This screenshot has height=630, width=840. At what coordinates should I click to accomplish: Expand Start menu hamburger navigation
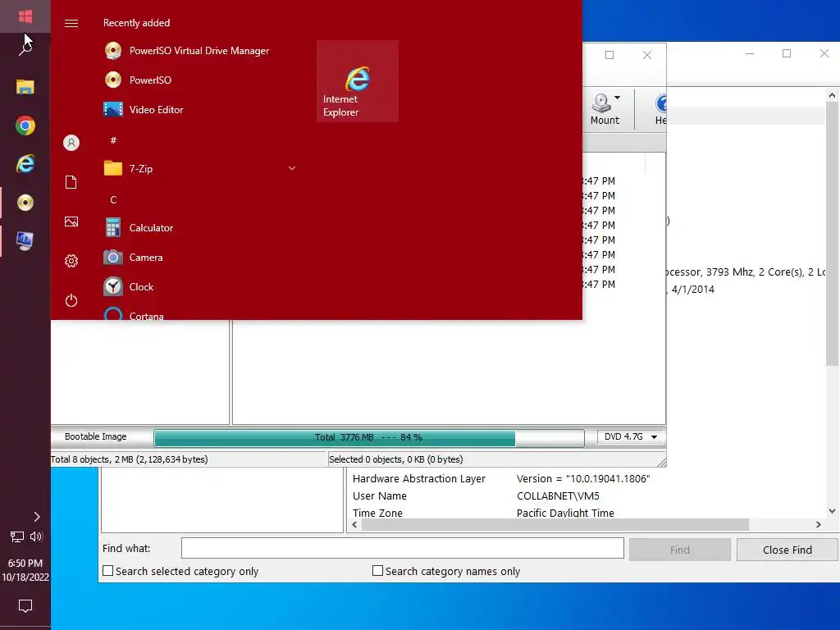pos(71,23)
